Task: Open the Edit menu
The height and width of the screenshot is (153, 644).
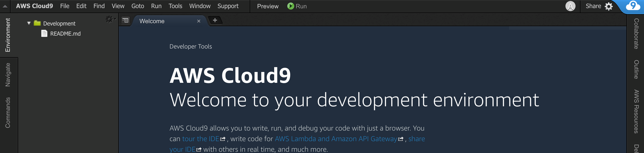Action: click(x=81, y=6)
